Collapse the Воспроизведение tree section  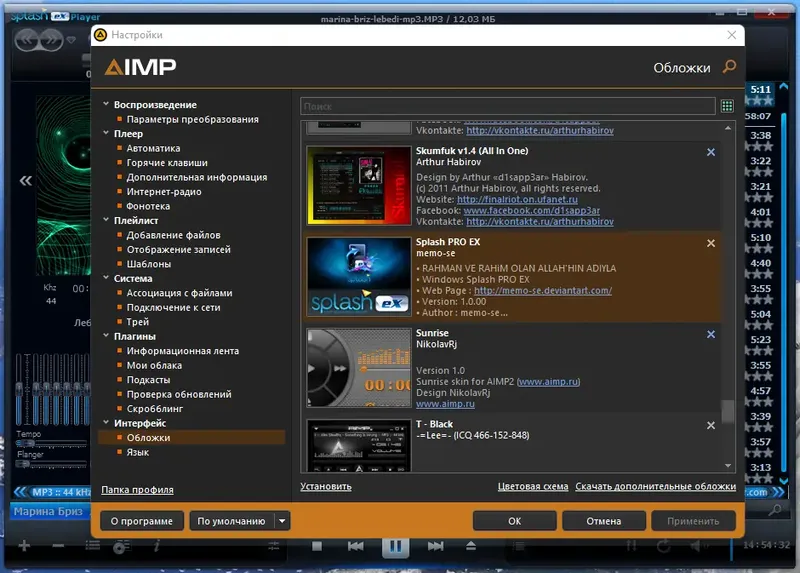pos(106,104)
